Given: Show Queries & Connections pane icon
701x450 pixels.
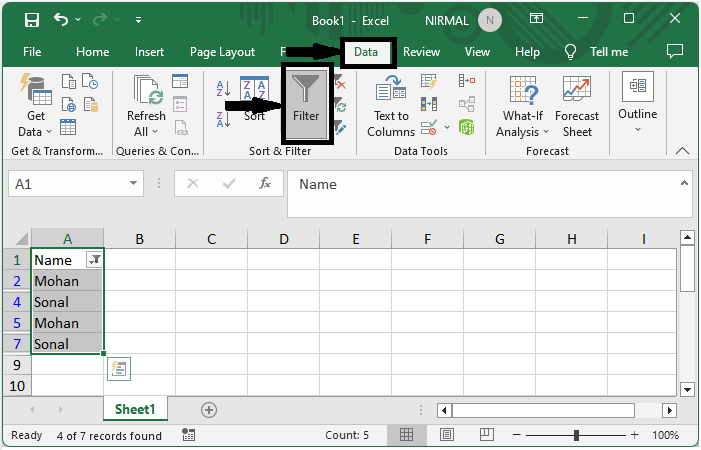Looking at the screenshot, I should click(180, 81).
